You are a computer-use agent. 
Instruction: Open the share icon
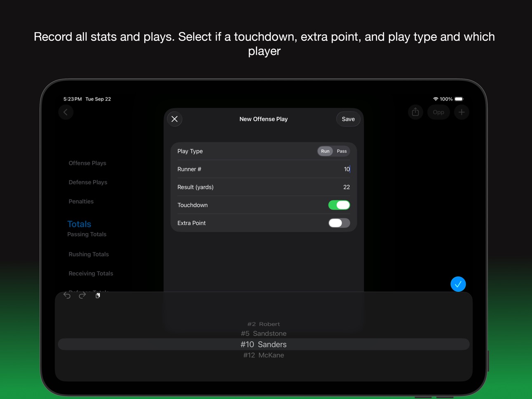point(415,112)
